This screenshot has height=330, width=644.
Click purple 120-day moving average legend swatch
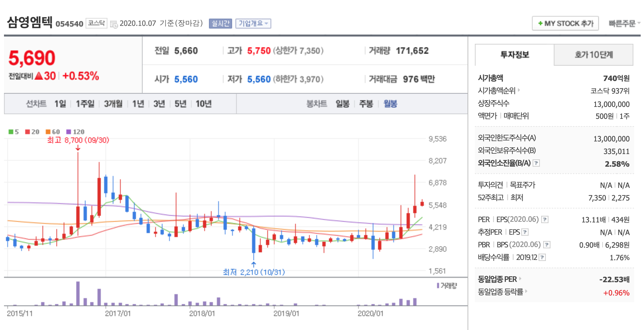[x=69, y=132]
